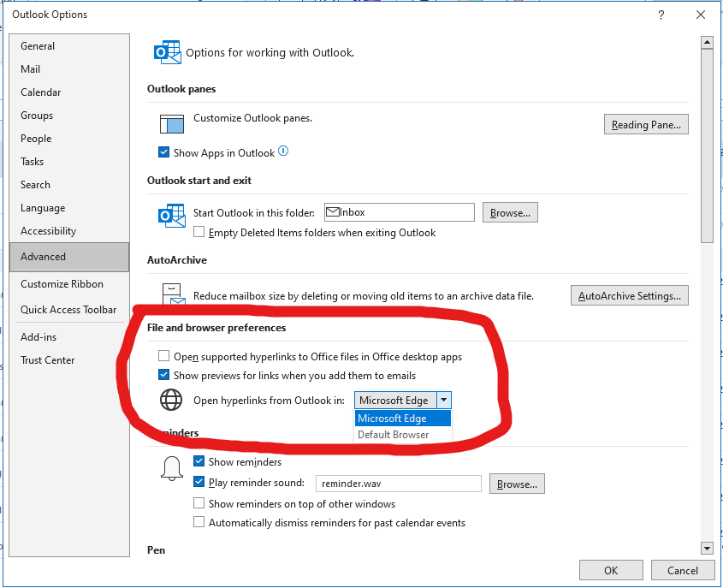Click the reminder.wav sound file field

[399, 484]
